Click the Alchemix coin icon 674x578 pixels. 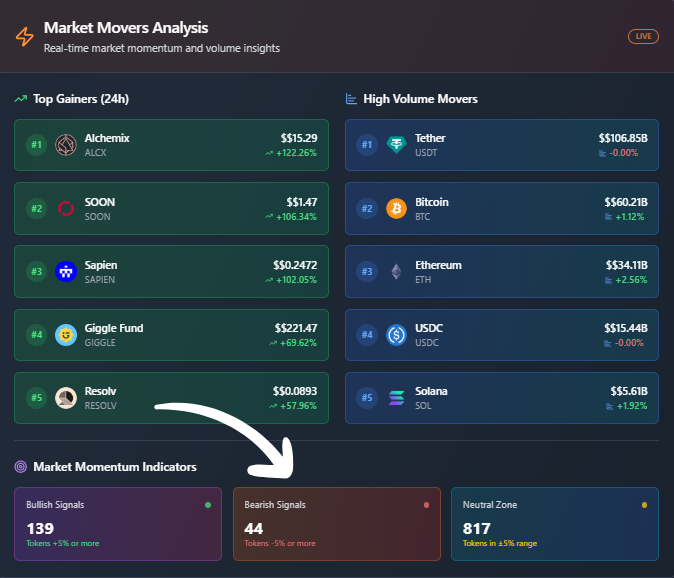66,145
